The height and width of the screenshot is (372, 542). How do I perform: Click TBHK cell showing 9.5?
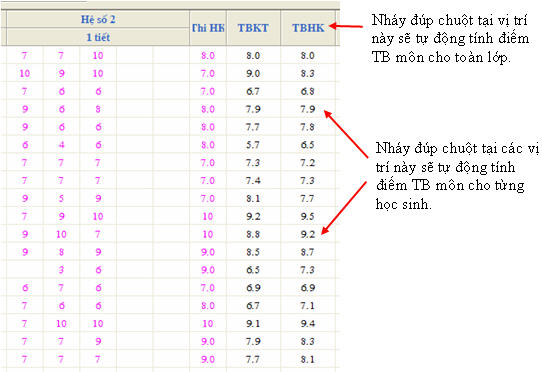[307, 216]
